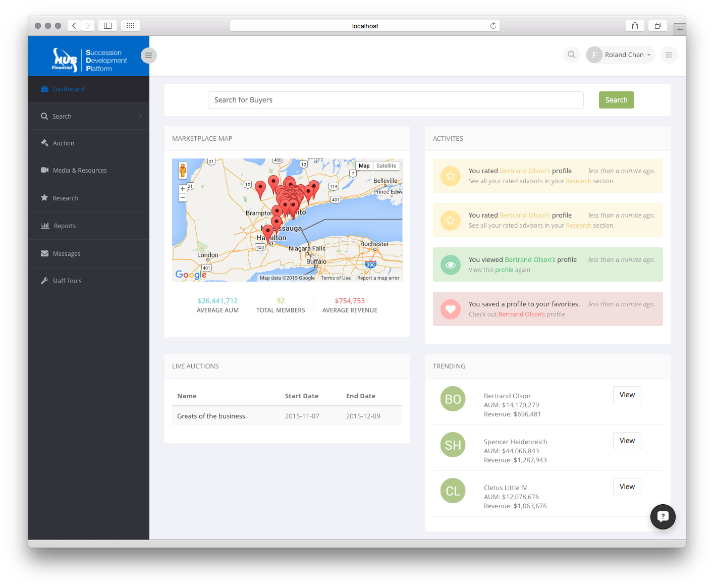Switch map to Map view

tap(364, 166)
